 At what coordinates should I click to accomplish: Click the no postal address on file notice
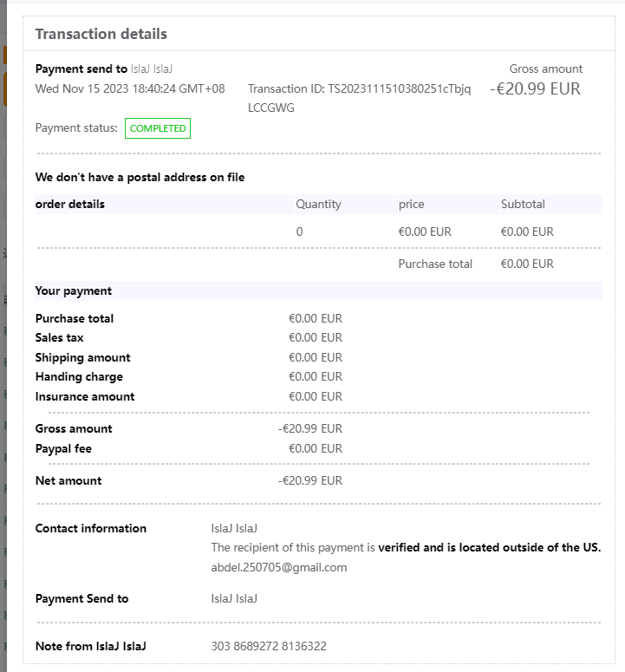[x=140, y=177]
